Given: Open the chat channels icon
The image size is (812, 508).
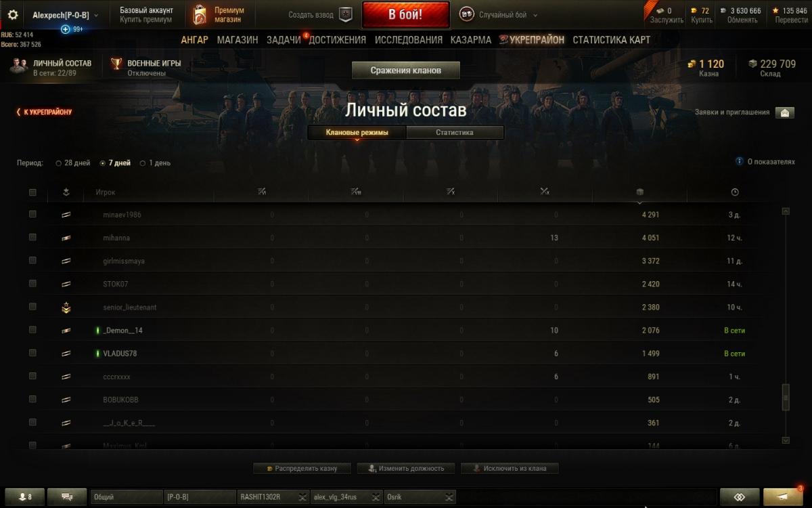Looking at the screenshot, I should tap(67, 497).
